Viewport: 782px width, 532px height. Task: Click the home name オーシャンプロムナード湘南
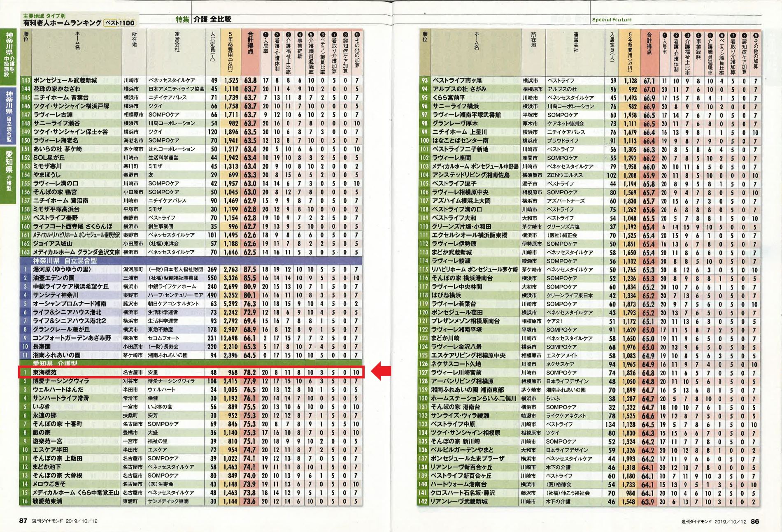pyautogui.click(x=70, y=304)
